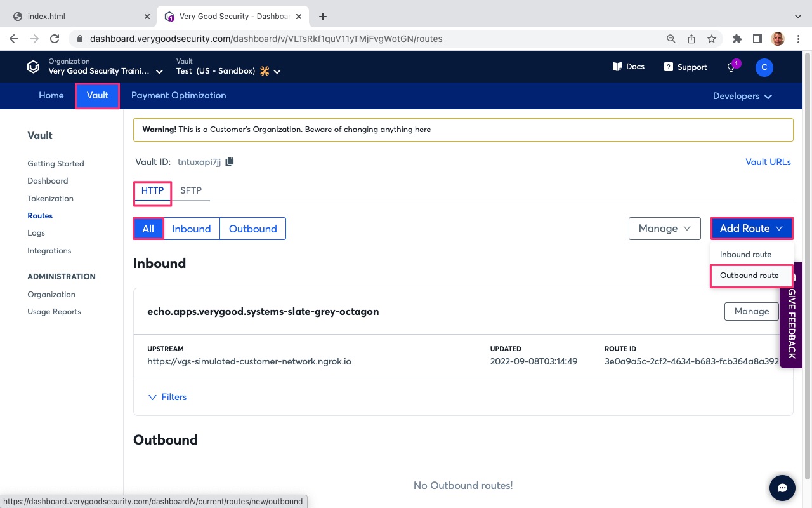
Task: Bookmark this page with the star icon
Action: [x=712, y=39]
